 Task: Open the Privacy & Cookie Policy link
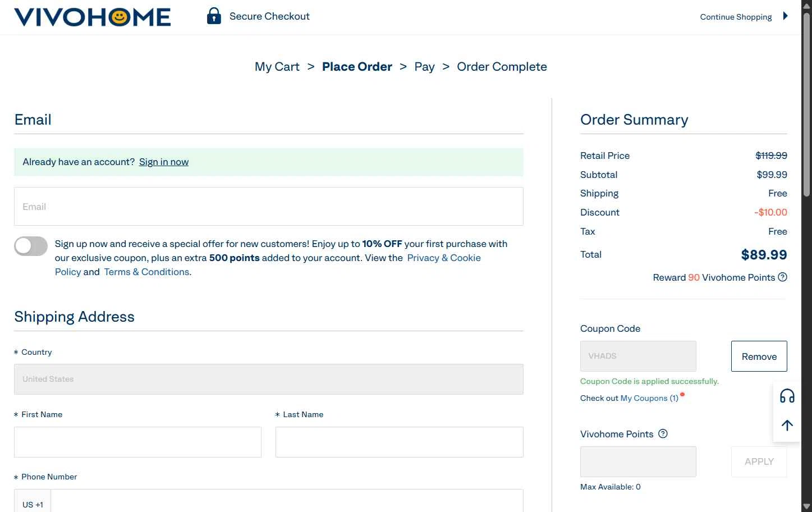pos(444,258)
